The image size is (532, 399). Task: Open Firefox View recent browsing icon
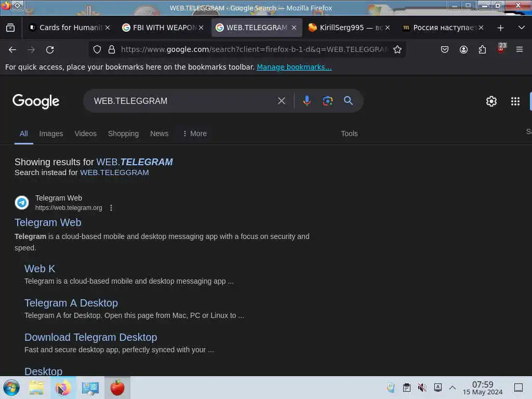point(10,28)
